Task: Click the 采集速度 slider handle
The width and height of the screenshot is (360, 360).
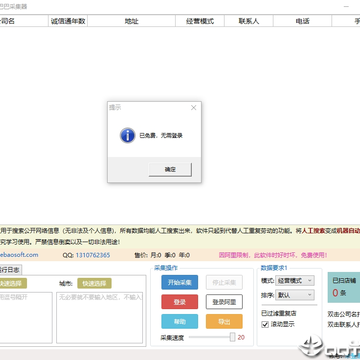Action: pyautogui.click(x=232, y=337)
